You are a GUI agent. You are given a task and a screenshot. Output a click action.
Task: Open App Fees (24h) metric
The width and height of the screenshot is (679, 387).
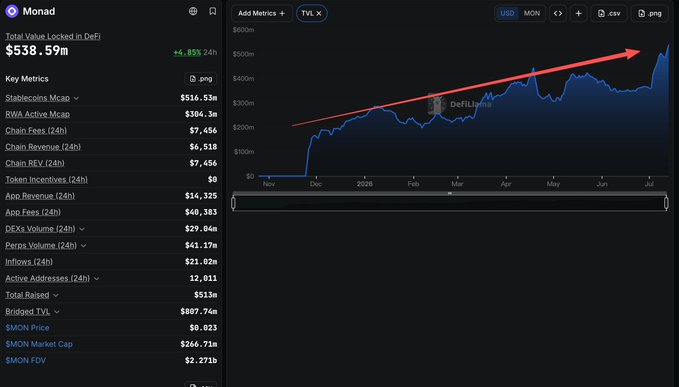tap(33, 212)
